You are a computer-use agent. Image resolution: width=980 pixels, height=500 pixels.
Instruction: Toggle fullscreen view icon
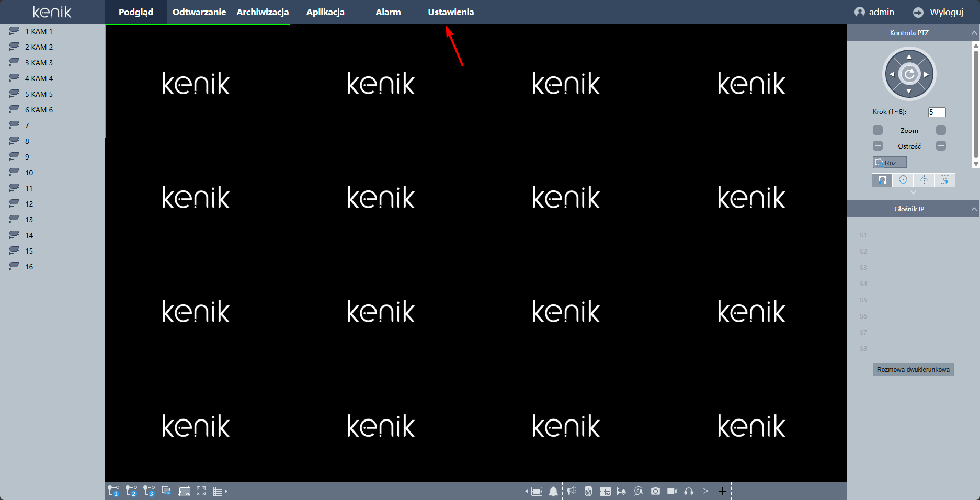coord(201,491)
